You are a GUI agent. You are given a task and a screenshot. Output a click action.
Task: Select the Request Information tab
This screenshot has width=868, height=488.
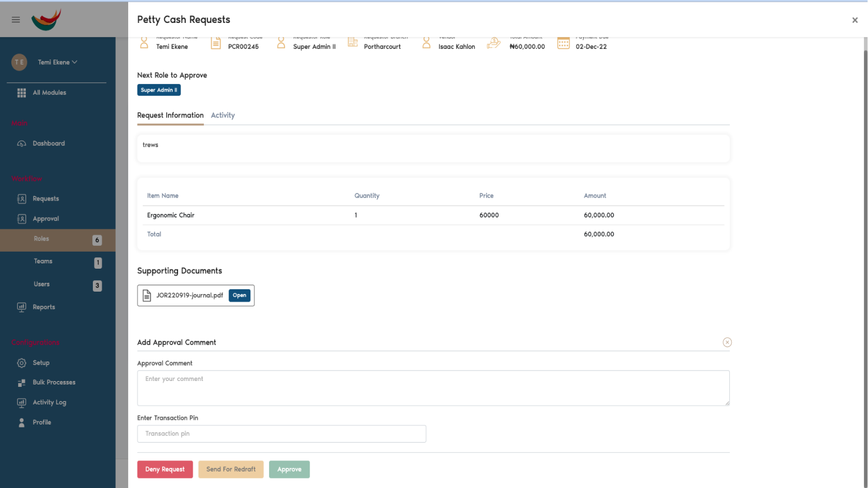[170, 115]
